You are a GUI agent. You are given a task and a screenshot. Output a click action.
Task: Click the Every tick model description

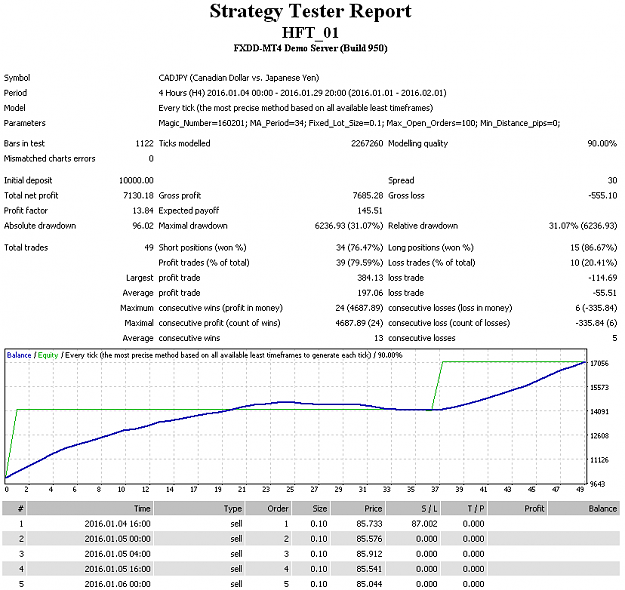[x=295, y=108]
